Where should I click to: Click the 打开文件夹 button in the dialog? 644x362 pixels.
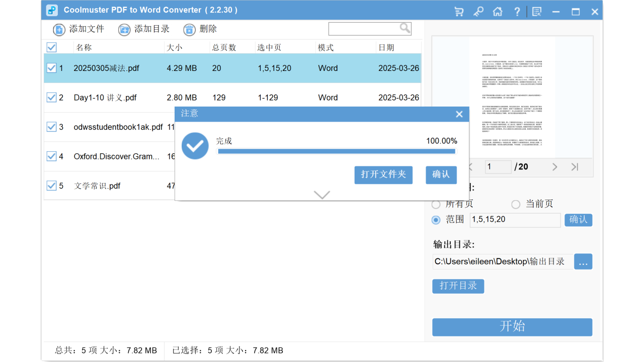(x=383, y=175)
